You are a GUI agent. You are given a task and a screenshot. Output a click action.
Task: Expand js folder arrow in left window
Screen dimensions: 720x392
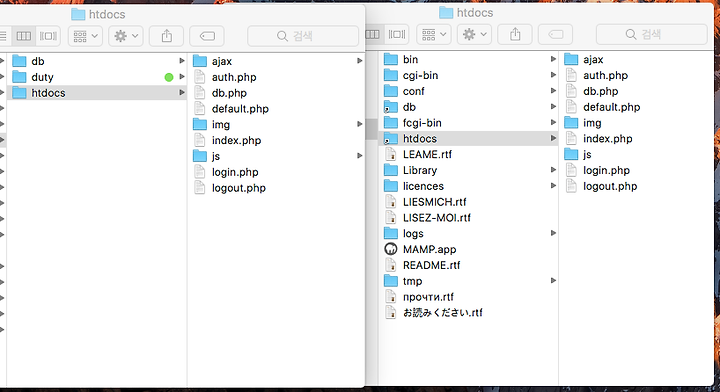[360, 156]
